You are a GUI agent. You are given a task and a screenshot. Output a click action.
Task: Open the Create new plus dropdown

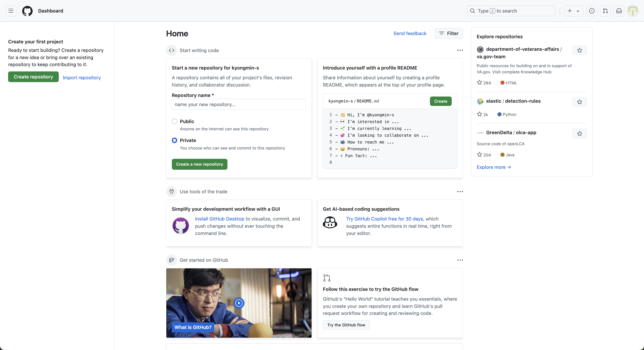pos(574,11)
